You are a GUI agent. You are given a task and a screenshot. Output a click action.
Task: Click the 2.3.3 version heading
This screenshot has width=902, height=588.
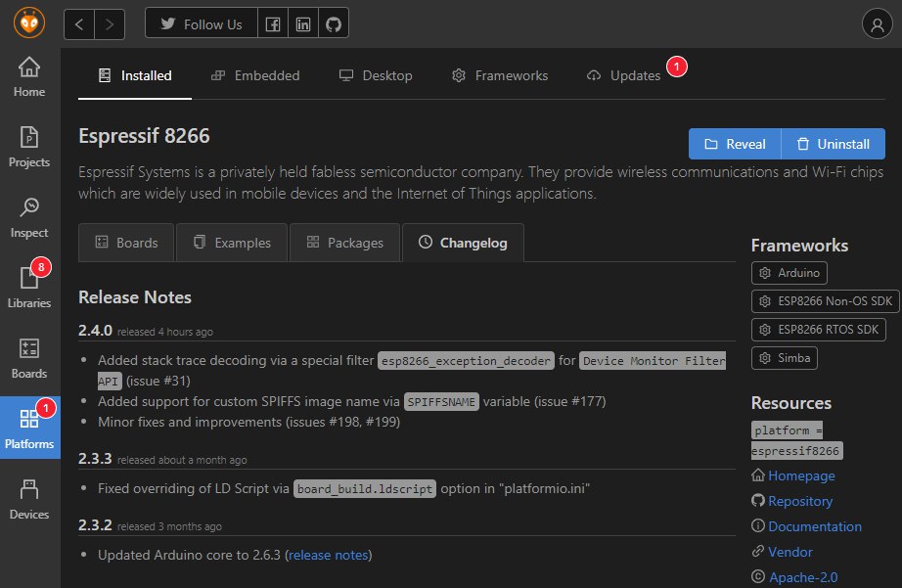click(96, 459)
